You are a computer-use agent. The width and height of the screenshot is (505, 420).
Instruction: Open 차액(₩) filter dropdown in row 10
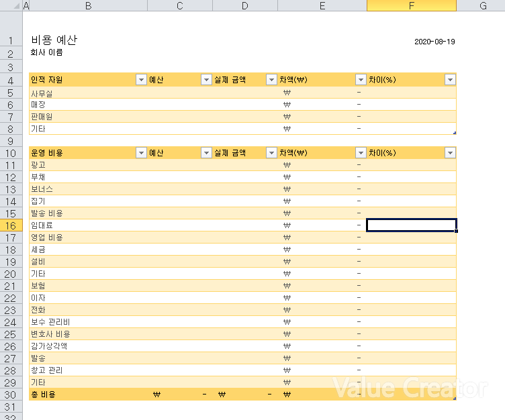click(x=361, y=152)
